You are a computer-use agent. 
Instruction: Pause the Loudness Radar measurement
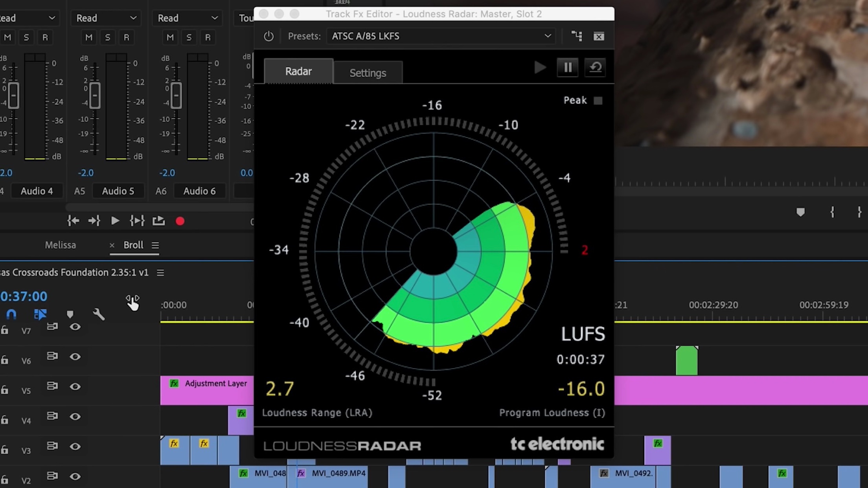tap(568, 68)
